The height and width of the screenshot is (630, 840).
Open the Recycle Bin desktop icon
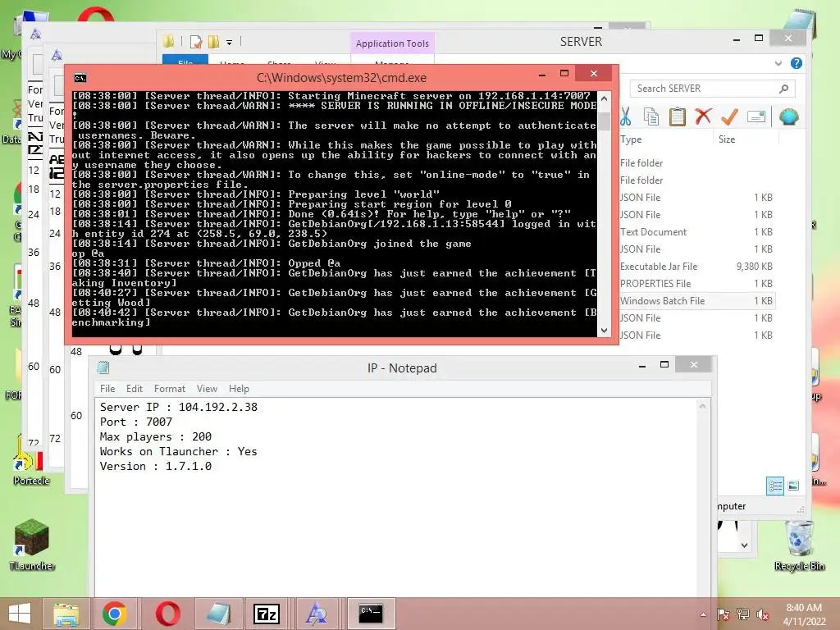pos(799,546)
